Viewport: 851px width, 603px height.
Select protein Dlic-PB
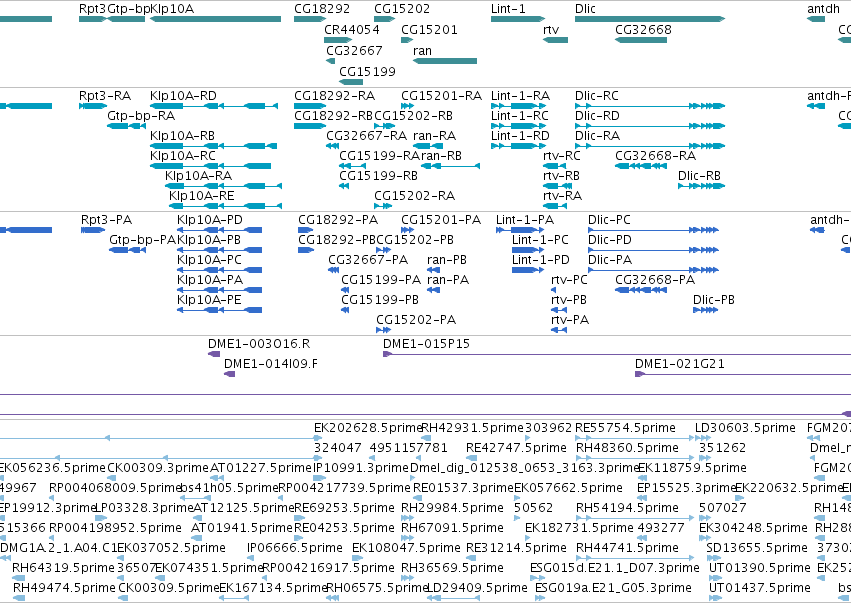(706, 310)
